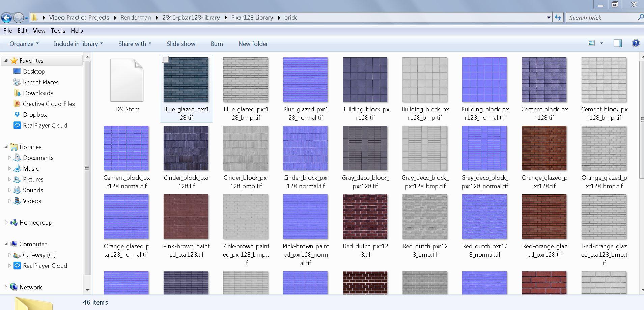This screenshot has height=310, width=644.
Task: Select Gateway (C:) drive
Action: coord(39,255)
